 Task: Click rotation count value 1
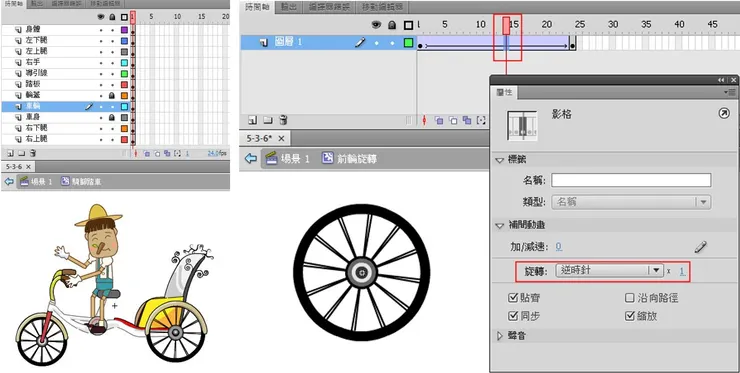pos(682,271)
